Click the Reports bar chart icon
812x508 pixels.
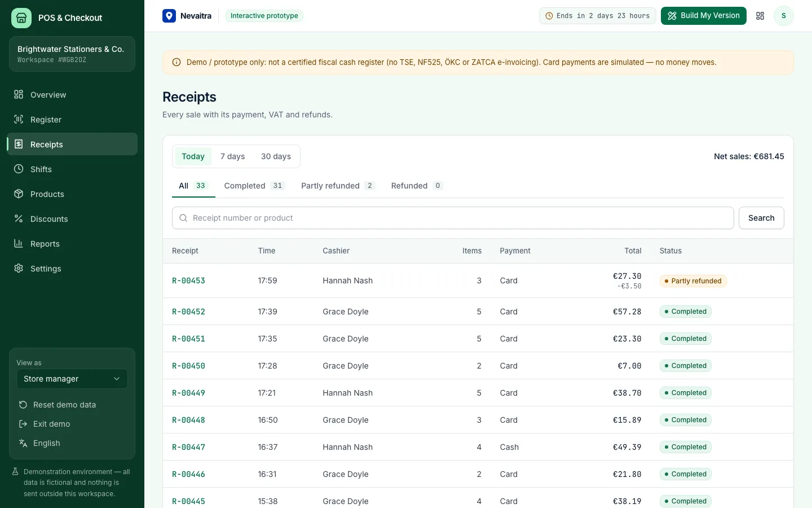(x=19, y=243)
